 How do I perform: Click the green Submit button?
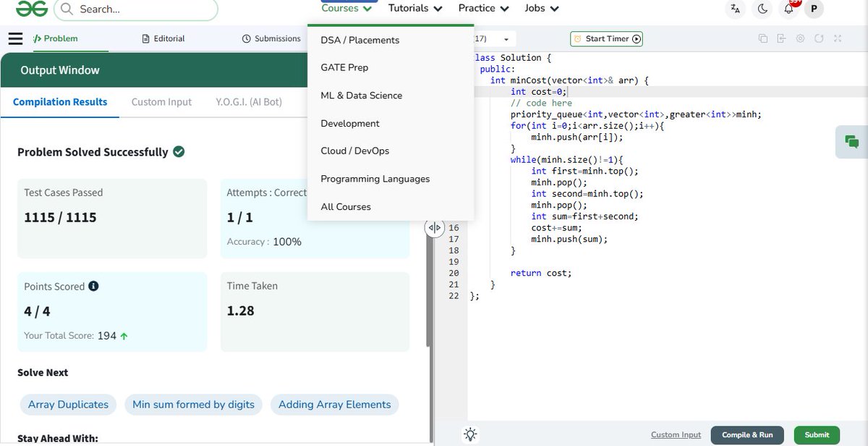click(x=817, y=435)
